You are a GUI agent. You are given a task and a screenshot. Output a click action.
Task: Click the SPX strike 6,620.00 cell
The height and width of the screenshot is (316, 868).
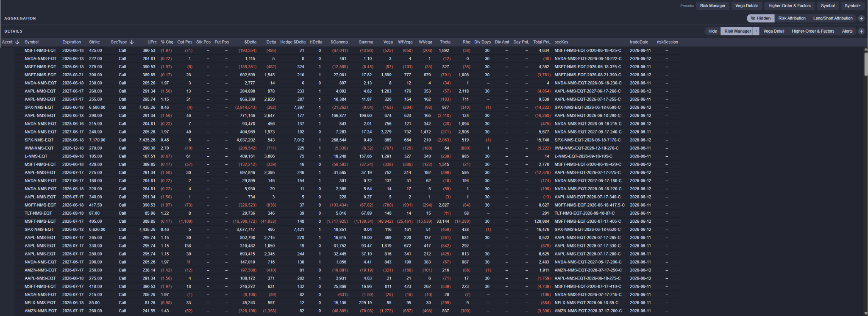point(97,230)
